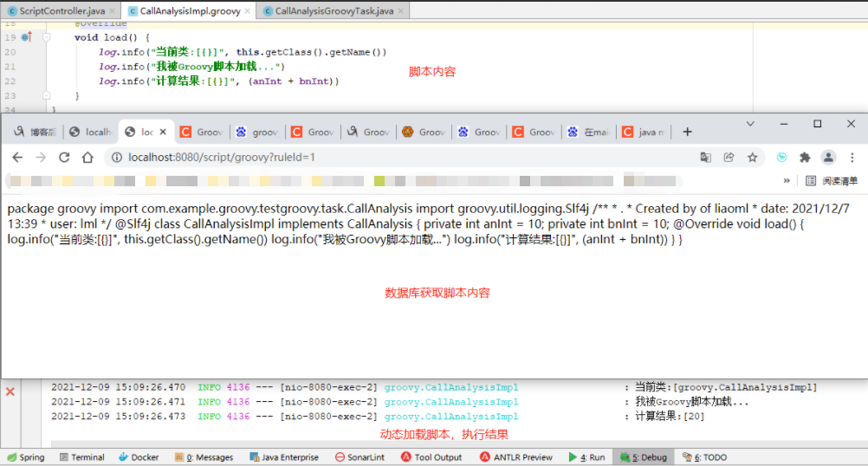This screenshot has height=466, width=868.
Task: Click this.getClass().getName() in editor line 20
Action: [311, 52]
